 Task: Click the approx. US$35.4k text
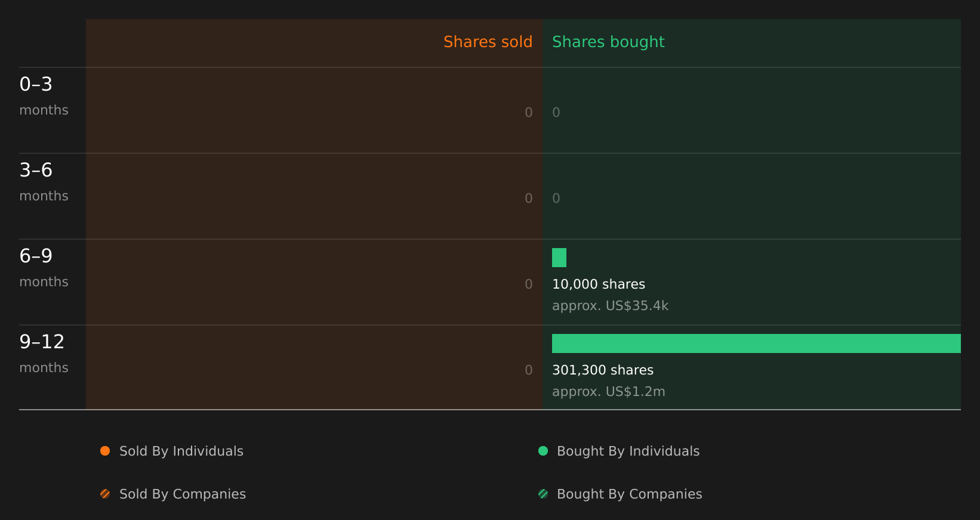pos(610,306)
